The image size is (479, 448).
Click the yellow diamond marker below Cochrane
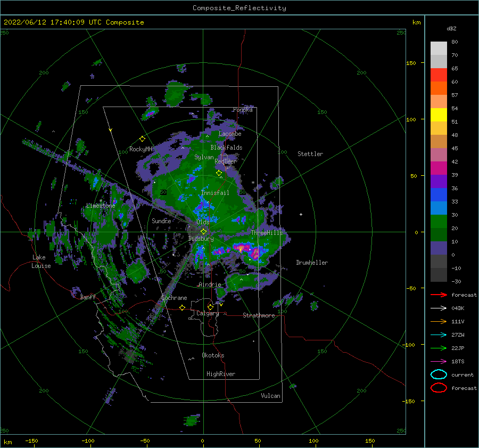pos(183,308)
